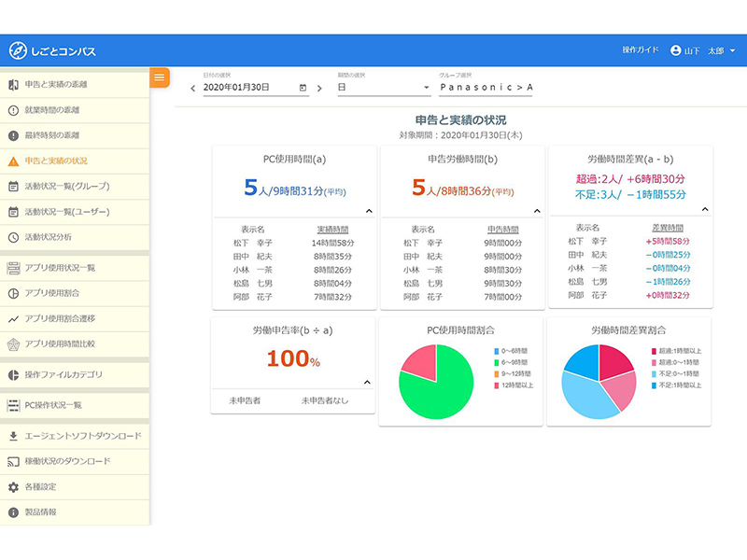The image size is (747, 560).
Task: Click the orange hamburger menu button
Action: click(x=160, y=77)
